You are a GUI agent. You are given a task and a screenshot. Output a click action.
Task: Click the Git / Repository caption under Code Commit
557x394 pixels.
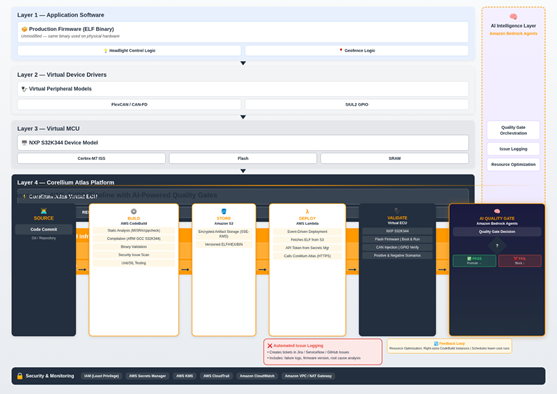coord(44,238)
